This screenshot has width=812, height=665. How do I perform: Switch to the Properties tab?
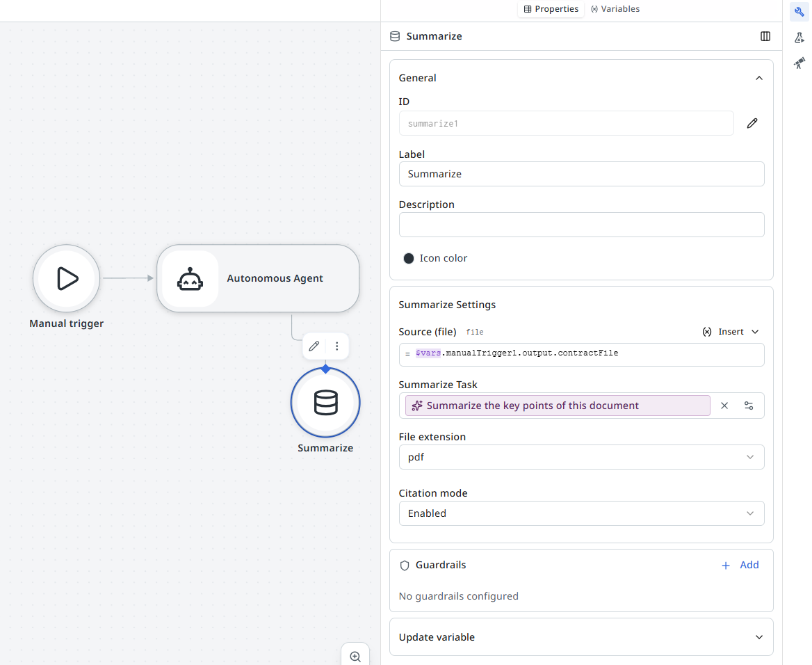[551, 9]
